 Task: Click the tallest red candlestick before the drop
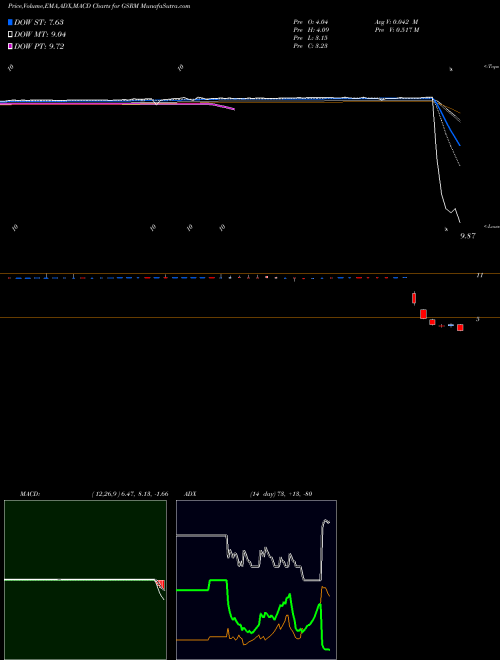tap(414, 298)
